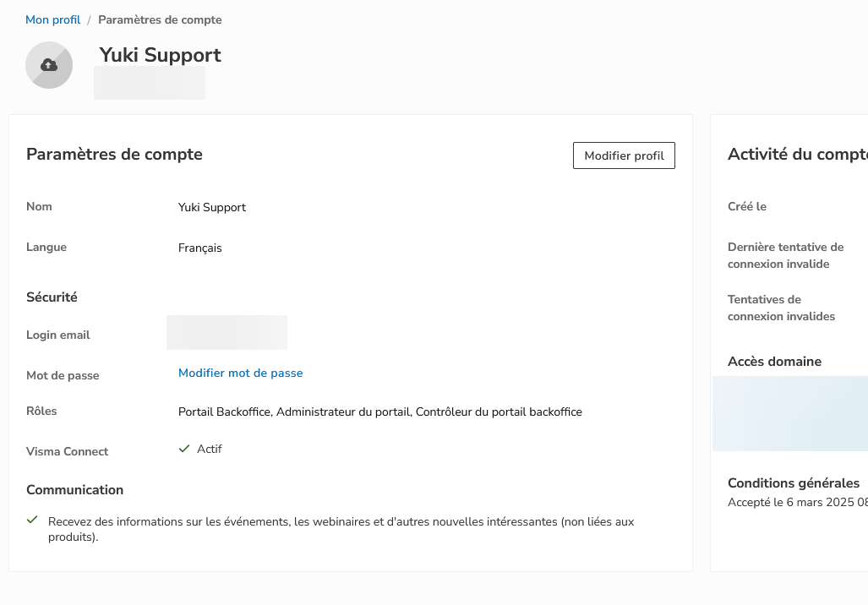Viewport: 868px width, 605px height.
Task: Click the Sécurité section heading
Action: point(52,297)
